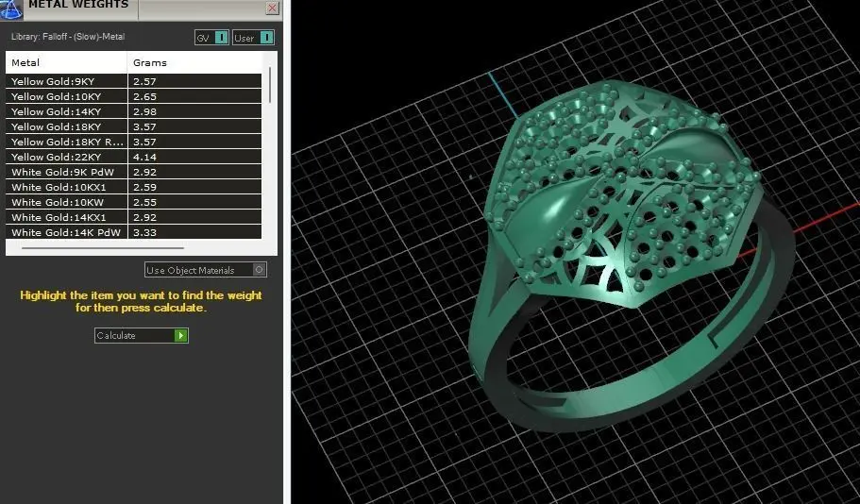Toggle the GV library switch
This screenshot has width=860, height=504.
[x=211, y=38]
